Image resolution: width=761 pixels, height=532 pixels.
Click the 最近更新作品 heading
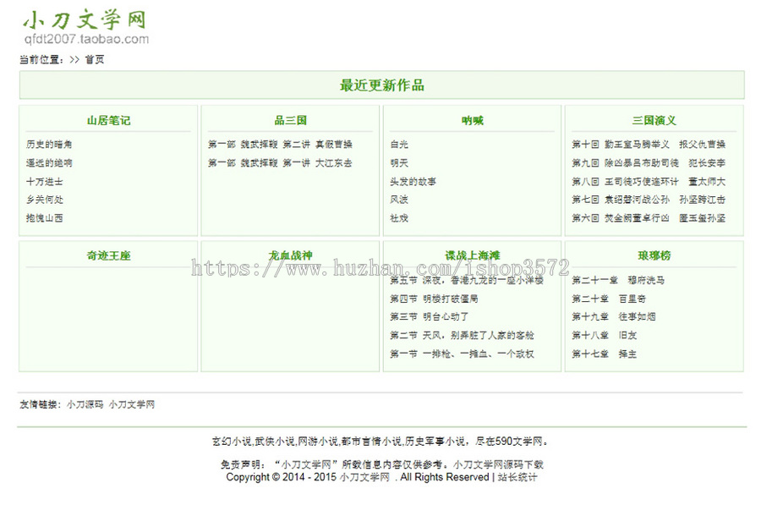[x=381, y=85]
